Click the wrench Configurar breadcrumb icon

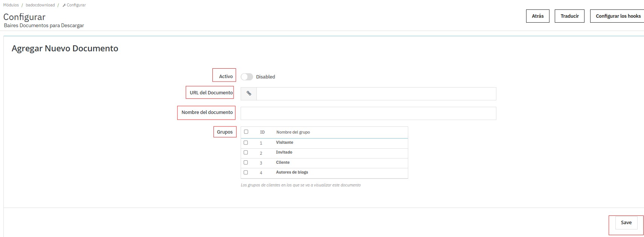[x=64, y=5]
